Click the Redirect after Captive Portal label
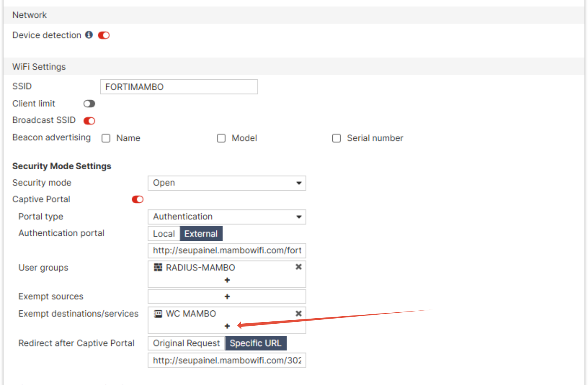Screen dimensions: 588x385 [x=76, y=343]
